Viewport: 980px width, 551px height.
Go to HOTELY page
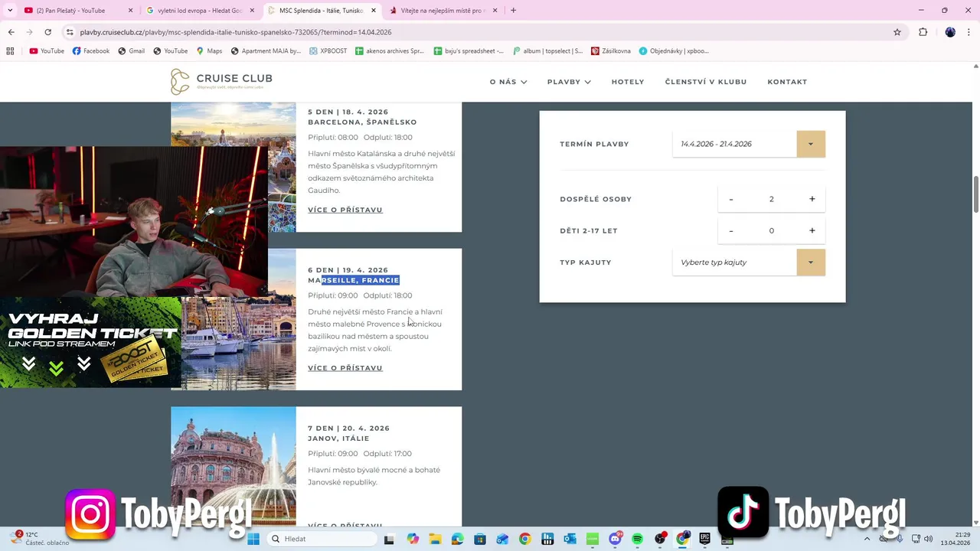(x=628, y=82)
